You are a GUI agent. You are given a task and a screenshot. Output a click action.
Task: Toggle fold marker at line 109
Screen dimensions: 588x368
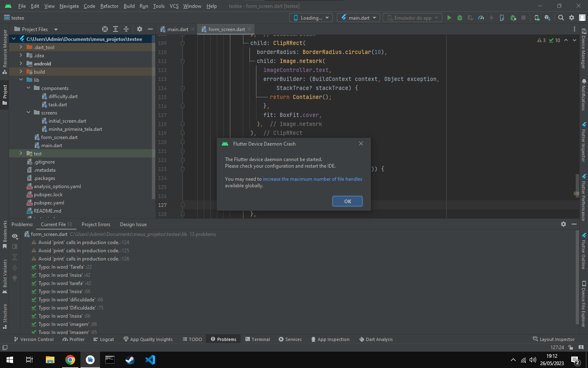click(x=183, y=43)
